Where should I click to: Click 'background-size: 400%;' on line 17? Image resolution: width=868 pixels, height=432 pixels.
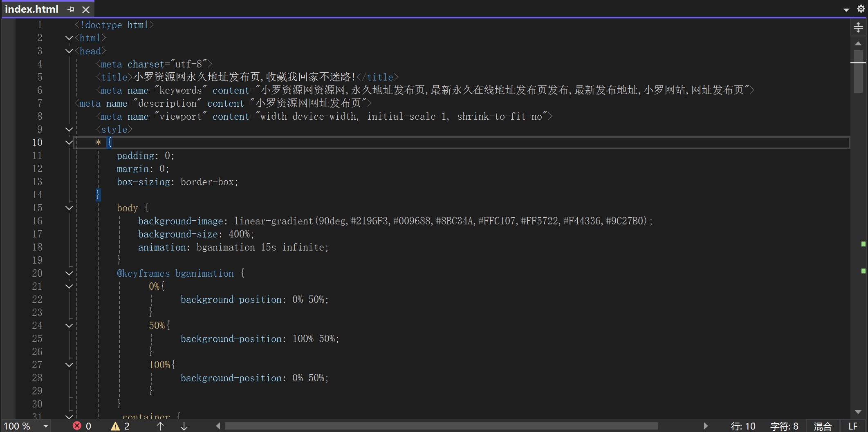click(x=196, y=234)
